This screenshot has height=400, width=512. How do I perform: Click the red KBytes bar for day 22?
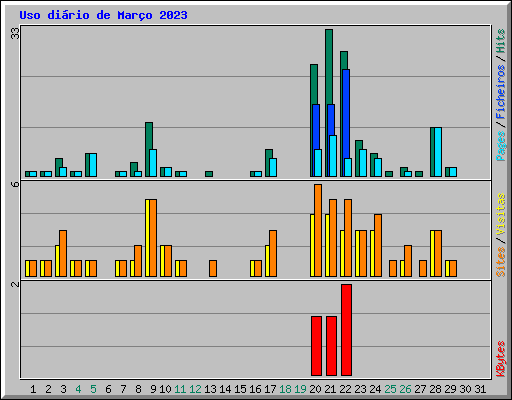(346, 330)
